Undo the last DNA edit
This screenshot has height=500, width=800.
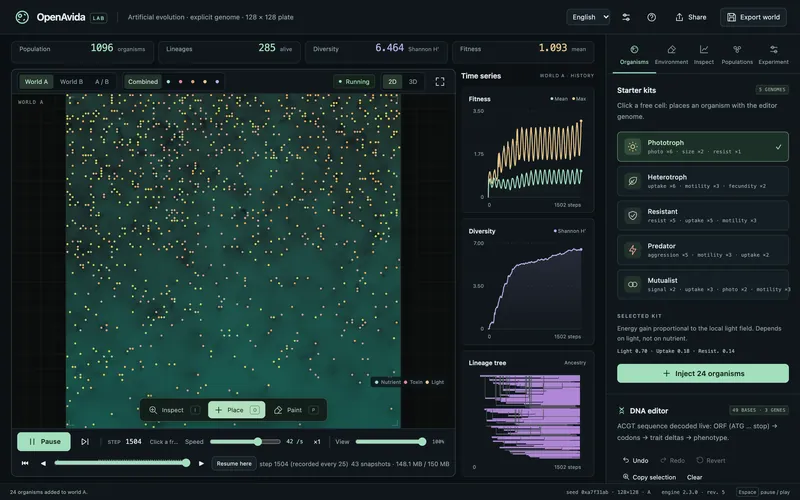click(x=636, y=461)
